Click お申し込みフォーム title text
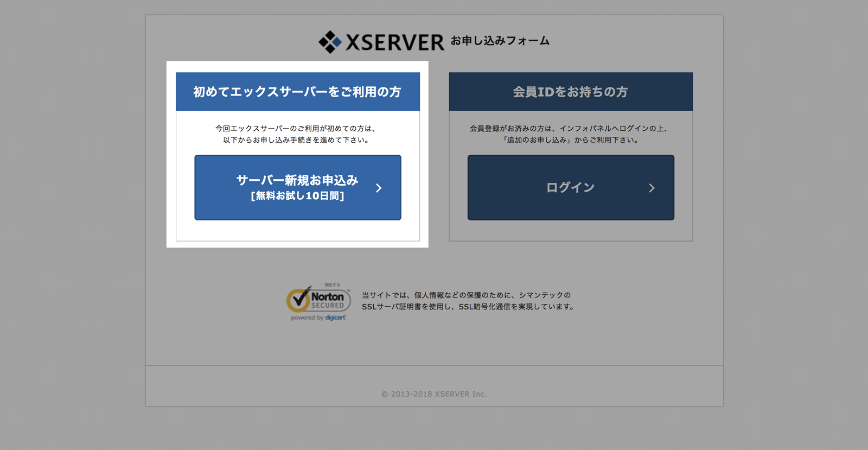 500,41
